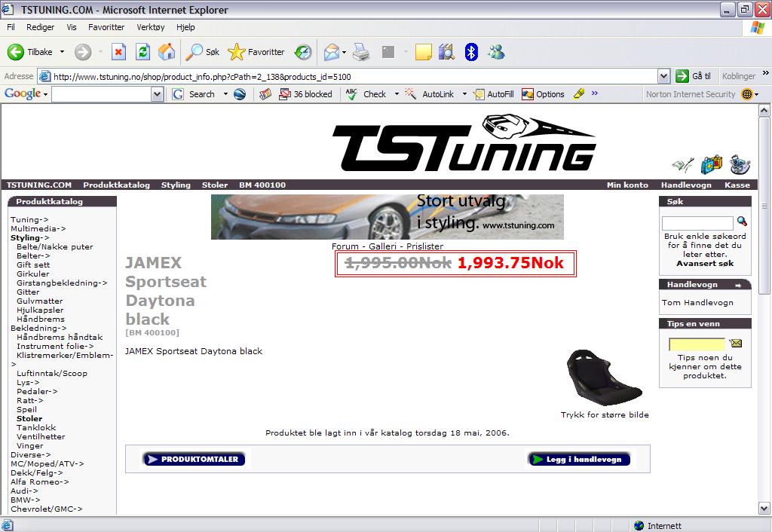772x532 pixels.
Task: Expand the Google toolbar overflow chevron
Action: [x=595, y=93]
